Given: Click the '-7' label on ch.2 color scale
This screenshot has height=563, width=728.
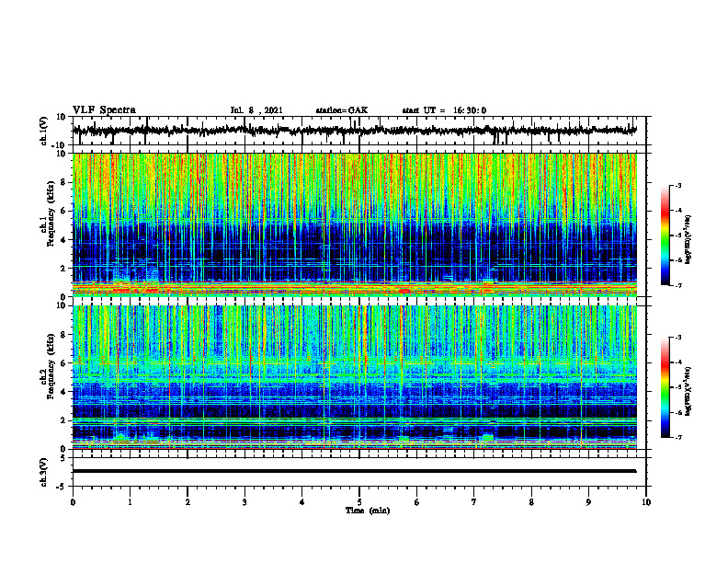Looking at the screenshot, I should pos(677,437).
